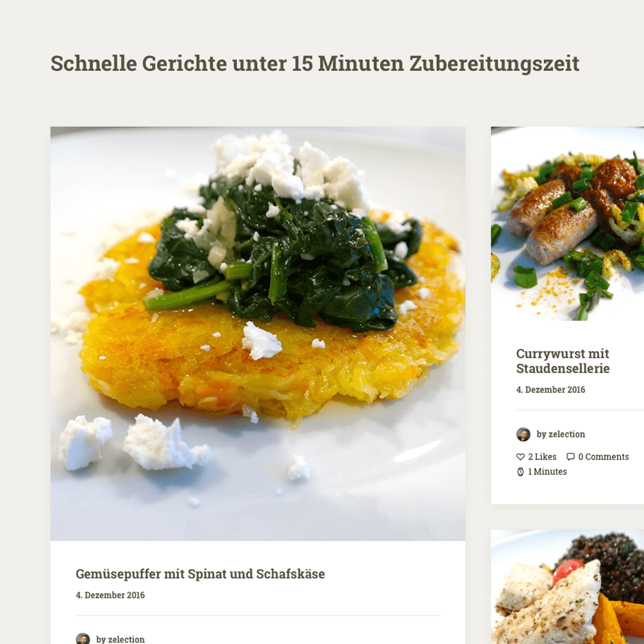644x644 pixels.
Task: Click the 2 Likes text
Action: pyautogui.click(x=542, y=457)
